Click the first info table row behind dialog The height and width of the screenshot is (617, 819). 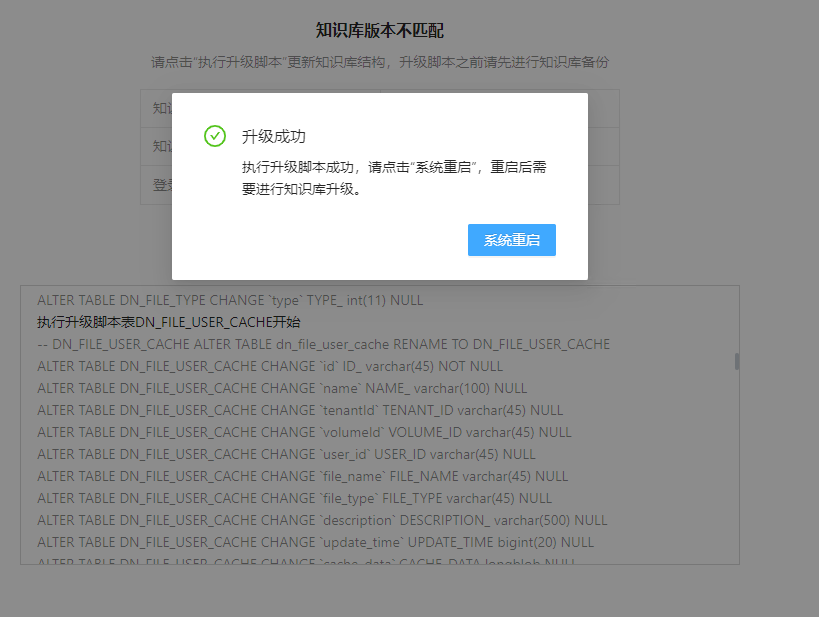point(156,108)
